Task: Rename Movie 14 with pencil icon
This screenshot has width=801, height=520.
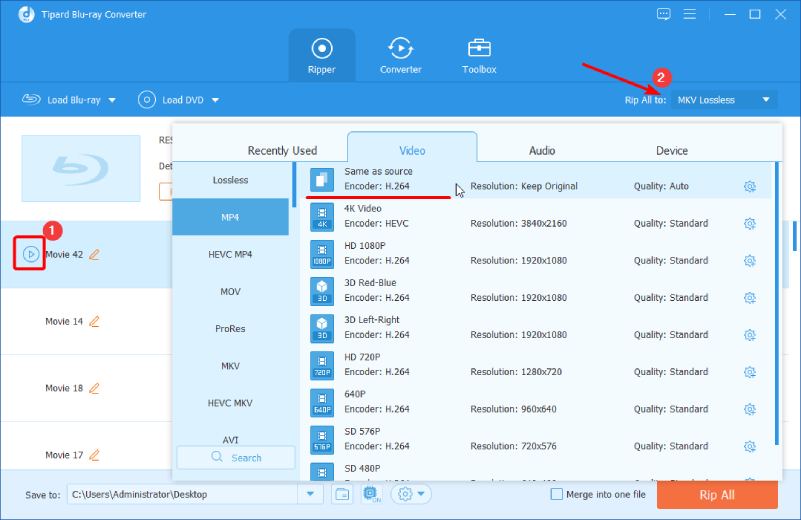Action: (95, 321)
